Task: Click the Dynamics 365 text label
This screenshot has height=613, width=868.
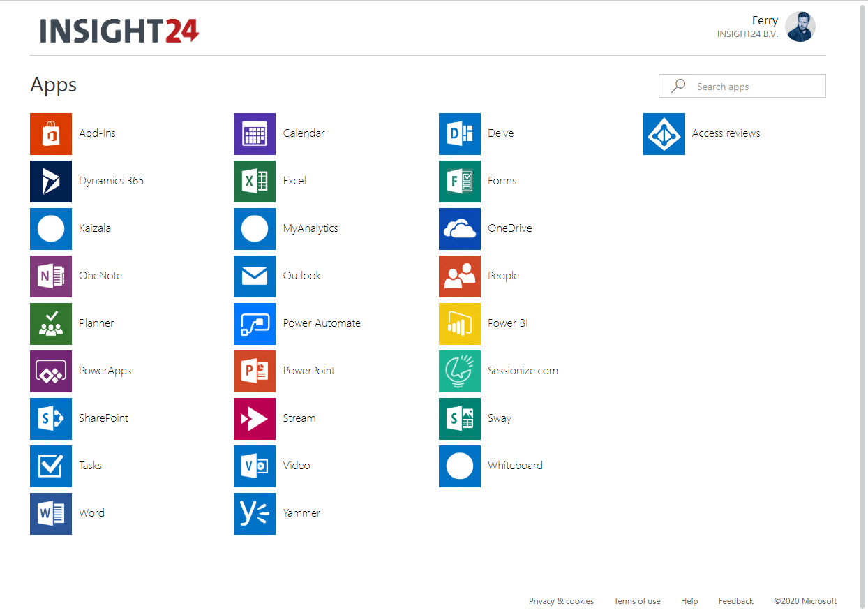Action: click(x=112, y=181)
